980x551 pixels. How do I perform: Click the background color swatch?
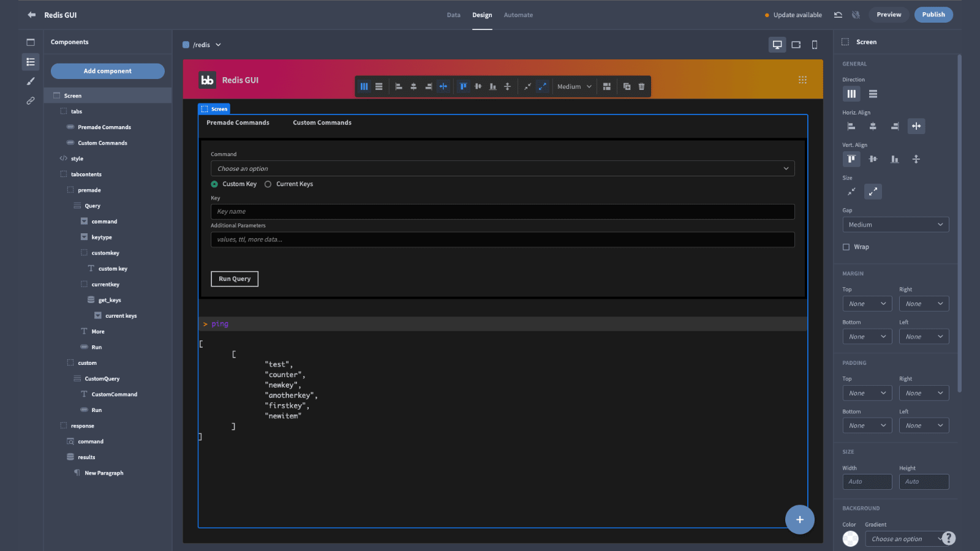coord(850,539)
